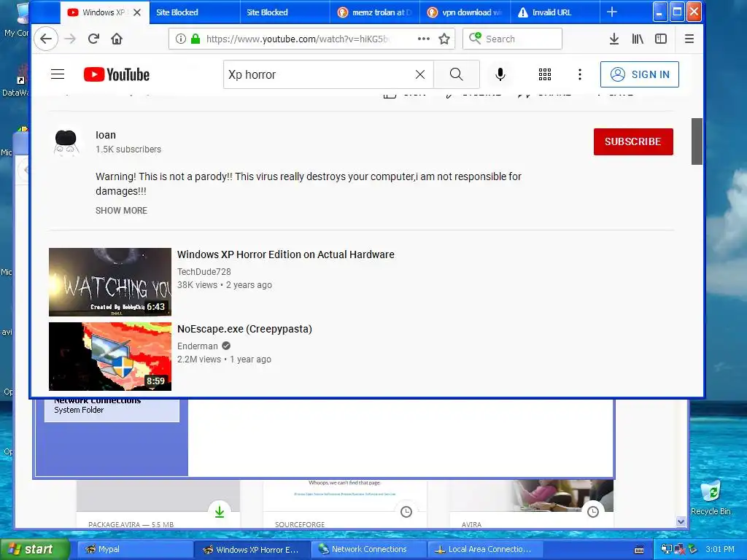This screenshot has height=560, width=747.
Task: Expand description with SHOW MORE
Action: [x=121, y=211]
